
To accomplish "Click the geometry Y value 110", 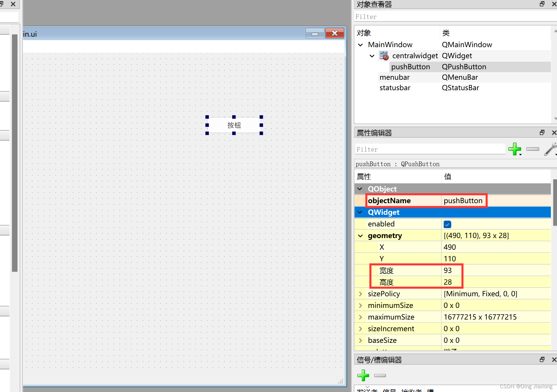I will point(450,259).
